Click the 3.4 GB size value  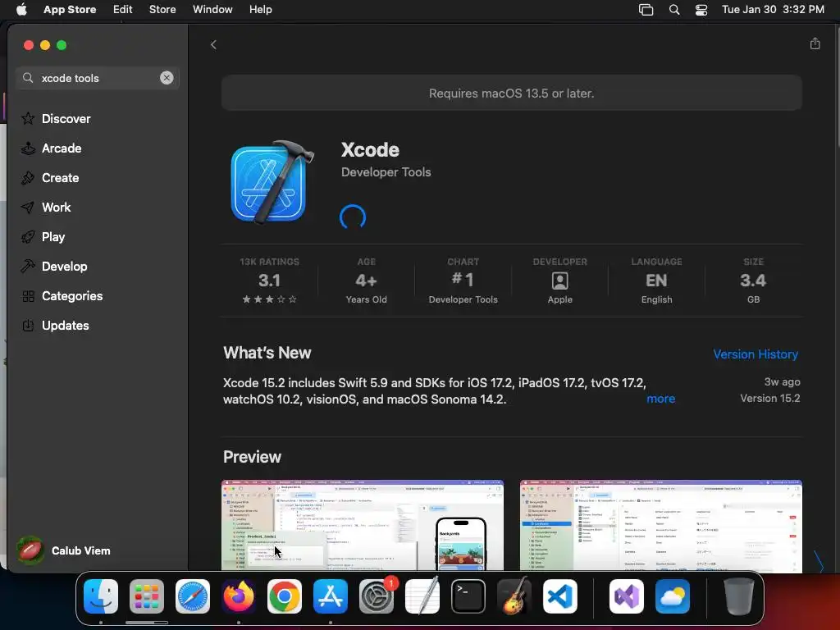753,281
